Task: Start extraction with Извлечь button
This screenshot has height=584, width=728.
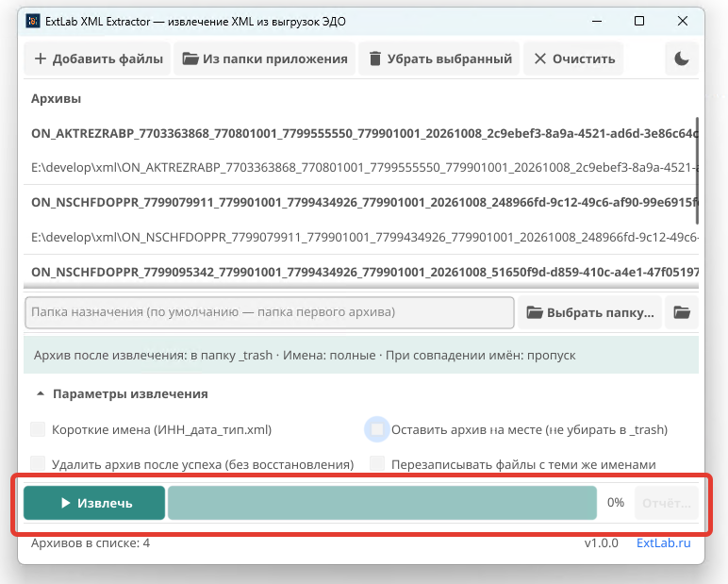Action: pyautogui.click(x=94, y=503)
